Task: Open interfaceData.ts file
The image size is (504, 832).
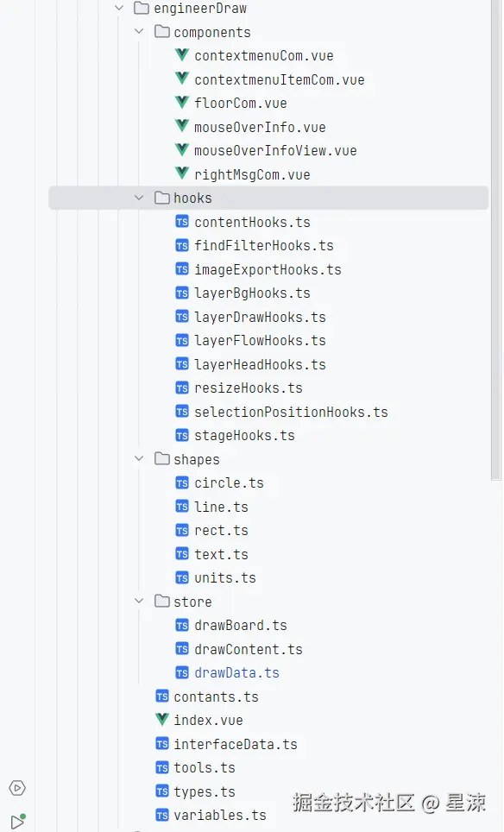Action: pos(236,744)
